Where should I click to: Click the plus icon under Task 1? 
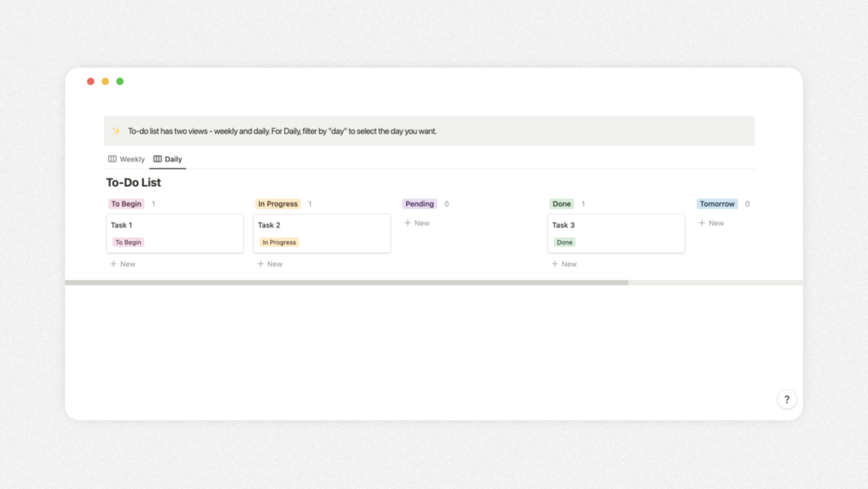[x=113, y=264]
